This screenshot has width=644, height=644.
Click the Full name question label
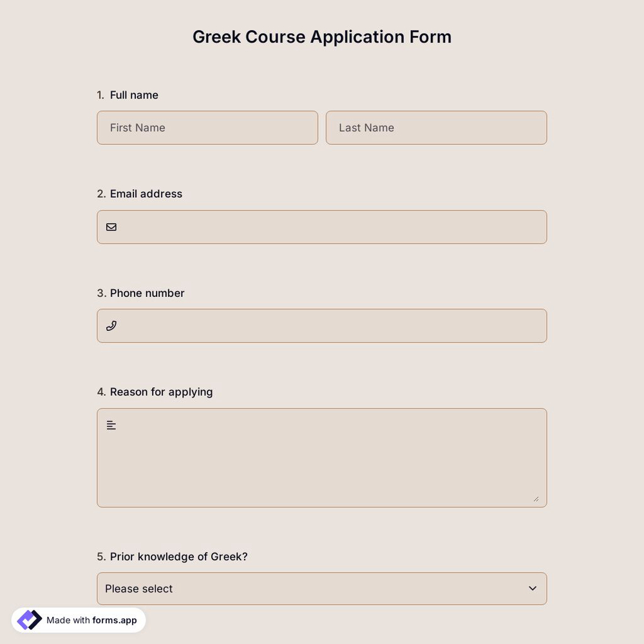tap(133, 95)
